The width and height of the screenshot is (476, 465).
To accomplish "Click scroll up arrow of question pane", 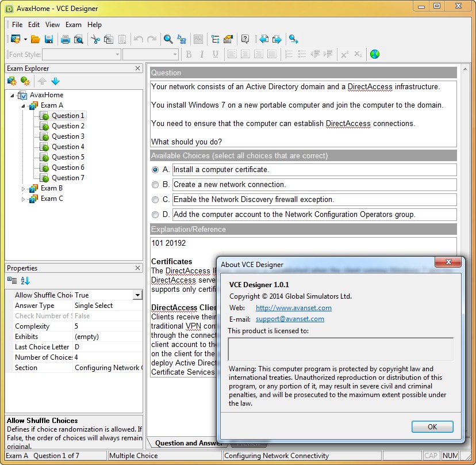I will (465, 70).
